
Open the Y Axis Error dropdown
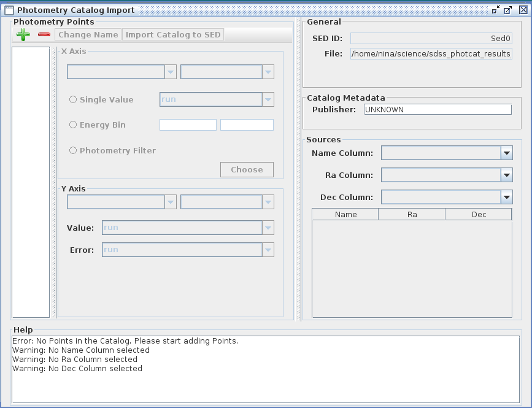coord(188,250)
